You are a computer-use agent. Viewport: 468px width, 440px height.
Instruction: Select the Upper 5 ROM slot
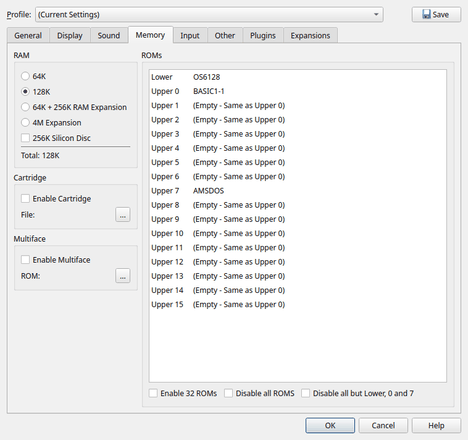click(x=297, y=162)
